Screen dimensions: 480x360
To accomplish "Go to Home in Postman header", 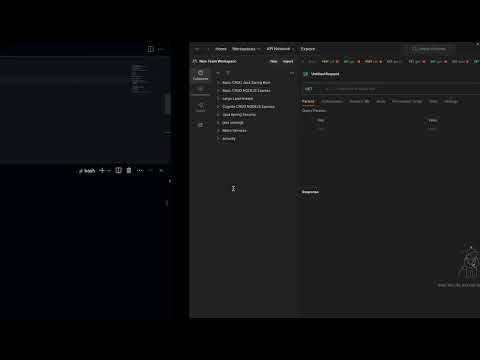I will (221, 49).
